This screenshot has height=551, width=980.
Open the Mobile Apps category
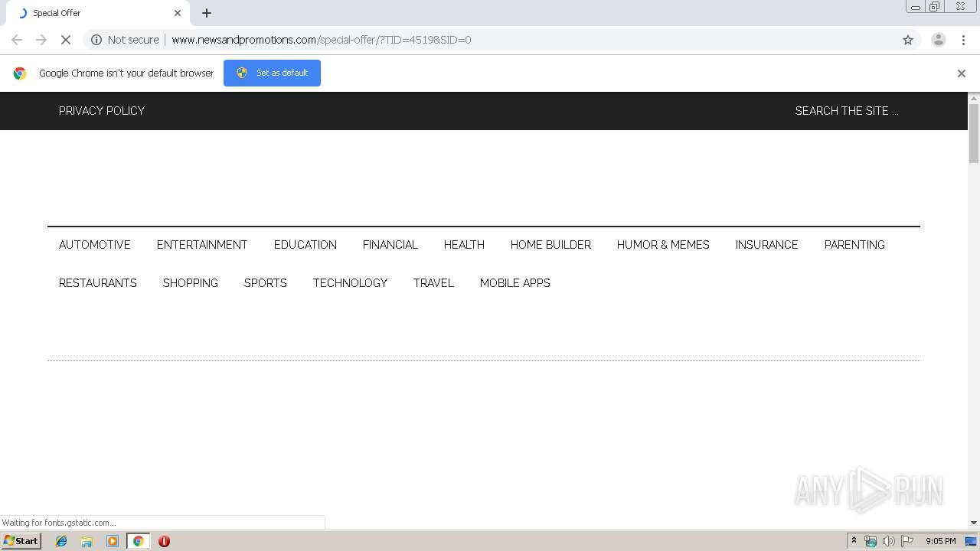[515, 283]
